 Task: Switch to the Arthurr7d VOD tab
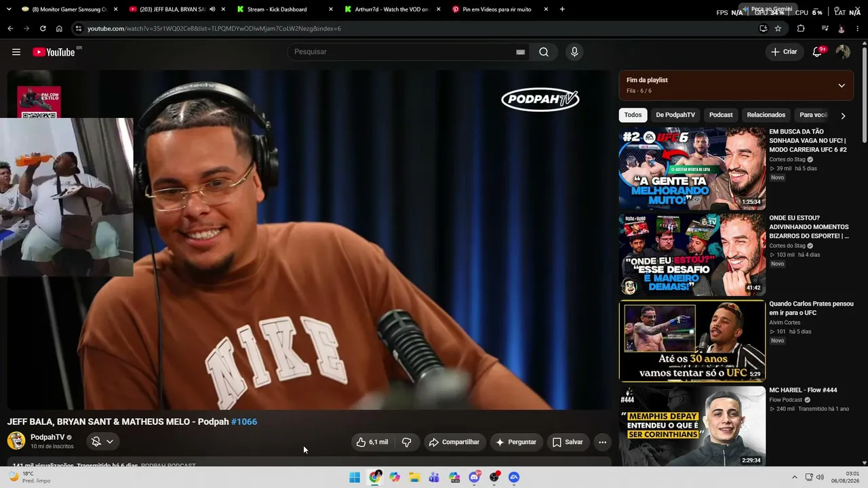pyautogui.click(x=392, y=9)
